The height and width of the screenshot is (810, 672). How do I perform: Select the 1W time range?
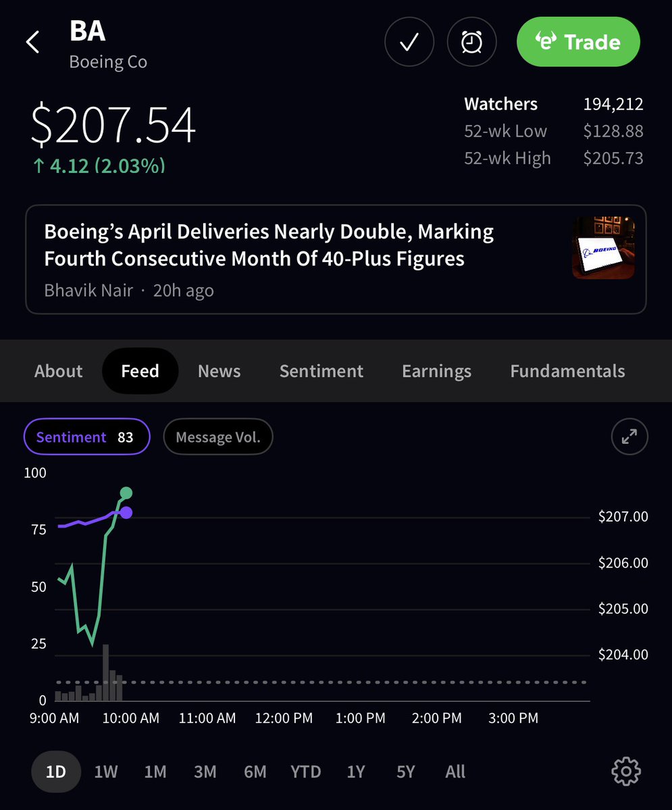[x=106, y=771]
